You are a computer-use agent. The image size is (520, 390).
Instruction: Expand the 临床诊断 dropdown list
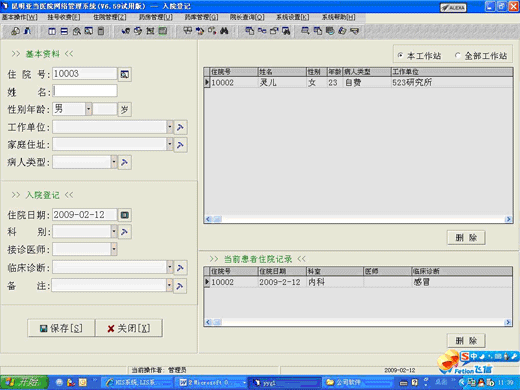170,267
